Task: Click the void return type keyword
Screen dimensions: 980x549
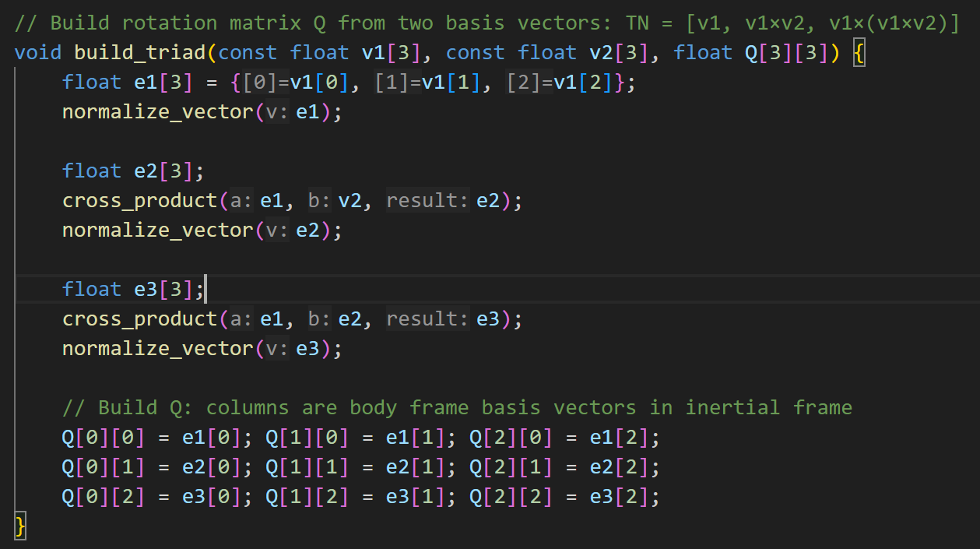Action: (38, 53)
